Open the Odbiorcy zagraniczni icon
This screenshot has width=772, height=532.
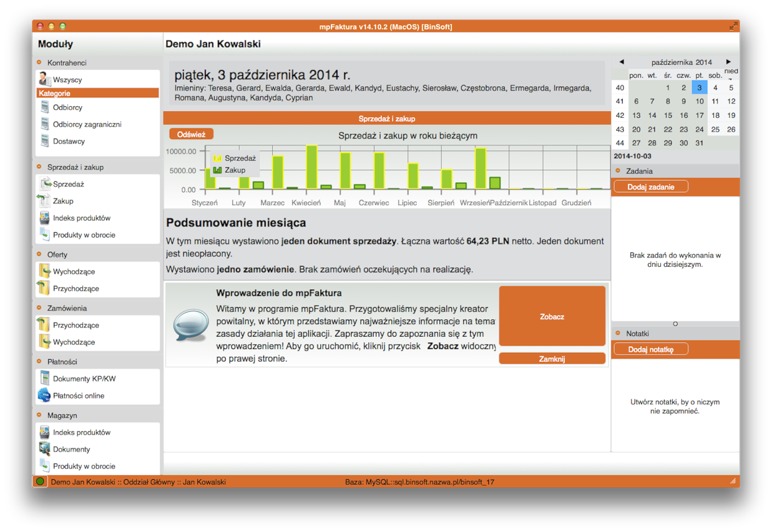45,124
